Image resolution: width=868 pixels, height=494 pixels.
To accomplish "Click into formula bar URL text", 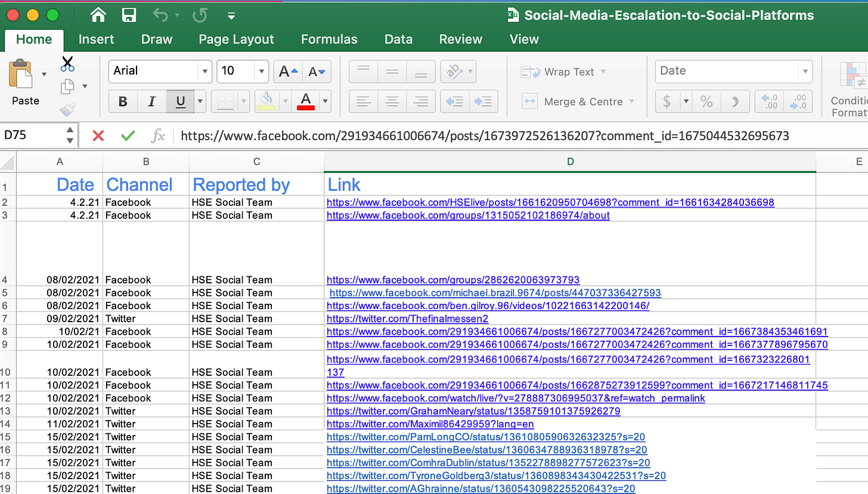I will point(485,135).
